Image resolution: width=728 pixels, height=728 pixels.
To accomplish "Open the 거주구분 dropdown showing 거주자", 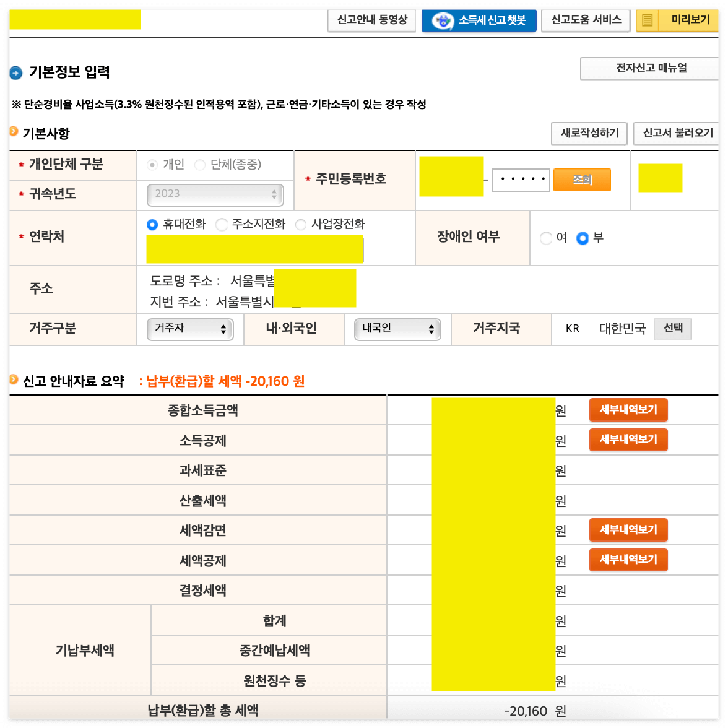I will [189, 329].
